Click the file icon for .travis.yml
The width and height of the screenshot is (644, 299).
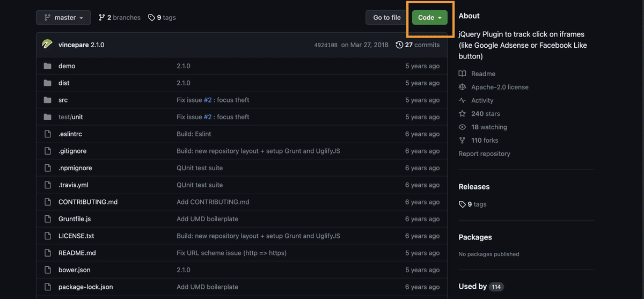(x=47, y=185)
